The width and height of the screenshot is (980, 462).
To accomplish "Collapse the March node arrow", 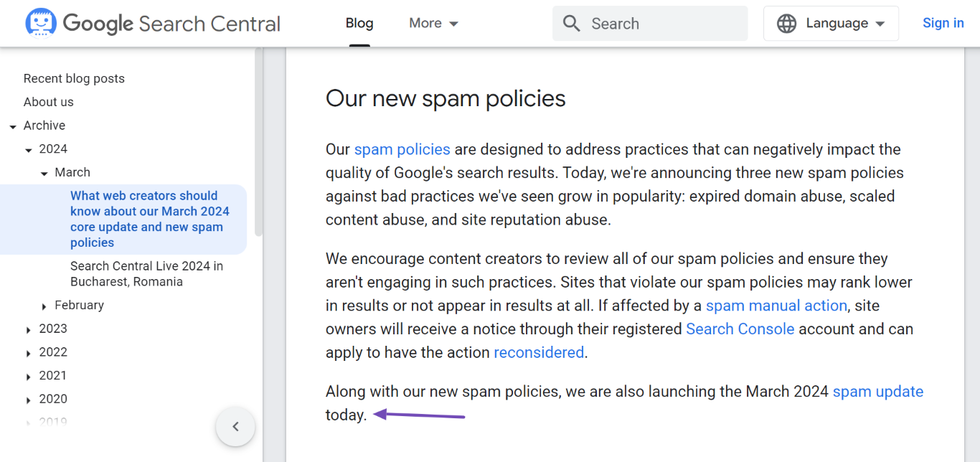I will [x=44, y=173].
